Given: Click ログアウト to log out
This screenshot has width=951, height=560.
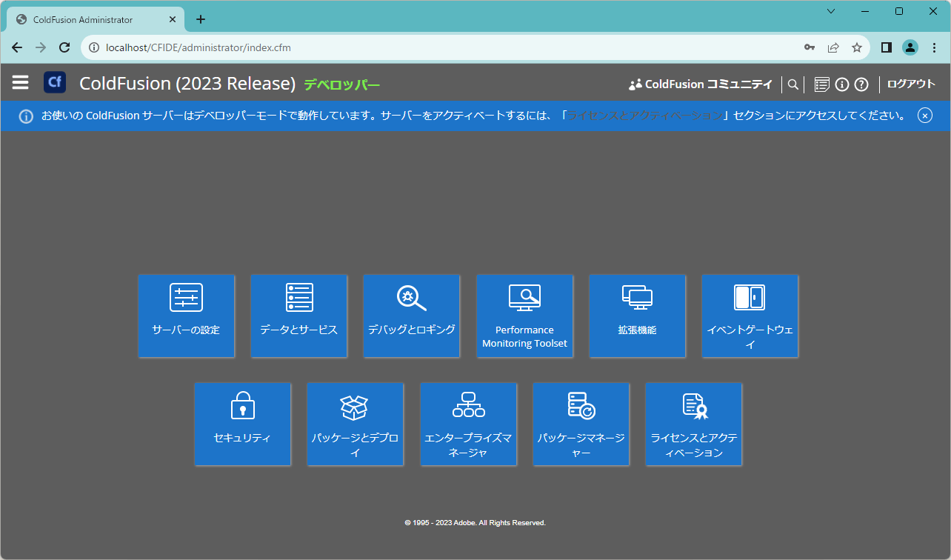Looking at the screenshot, I should click(x=911, y=84).
